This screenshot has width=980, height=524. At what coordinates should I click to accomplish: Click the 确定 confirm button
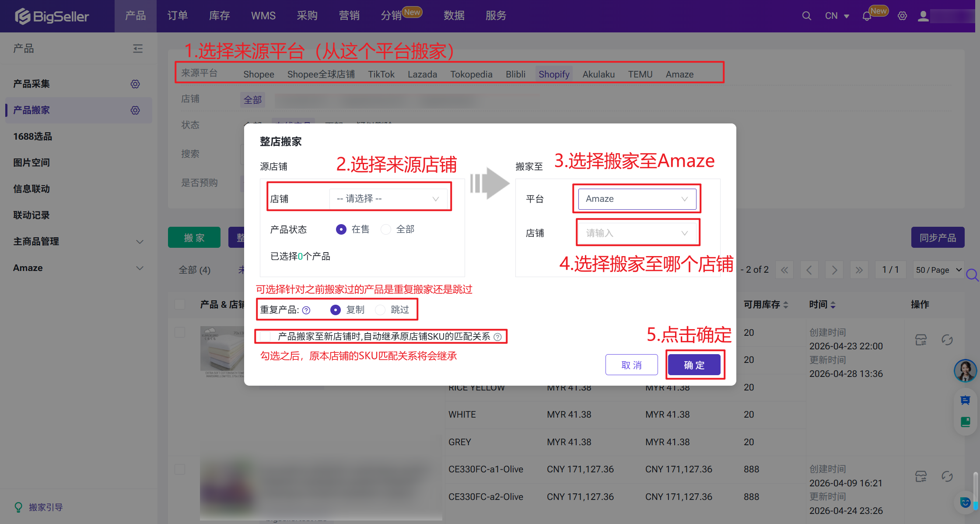click(x=694, y=365)
